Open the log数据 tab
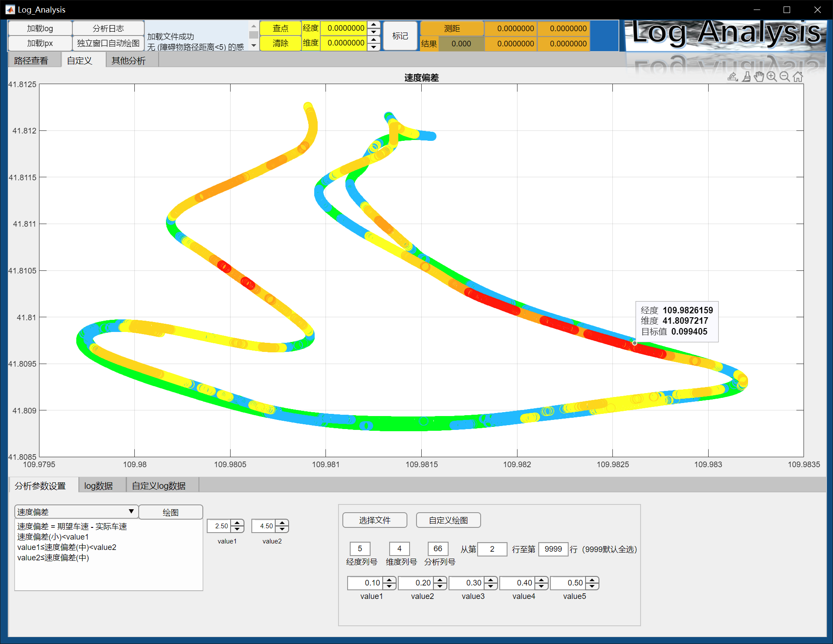This screenshot has height=644, width=833. click(98, 486)
